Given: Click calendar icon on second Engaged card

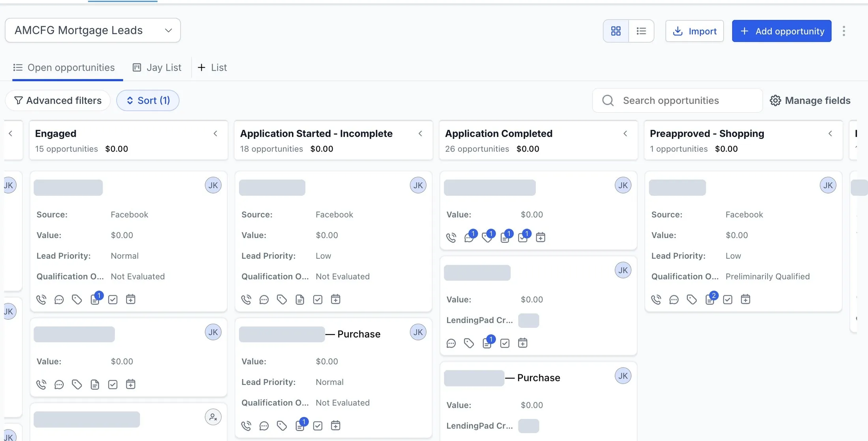Looking at the screenshot, I should pos(131,385).
